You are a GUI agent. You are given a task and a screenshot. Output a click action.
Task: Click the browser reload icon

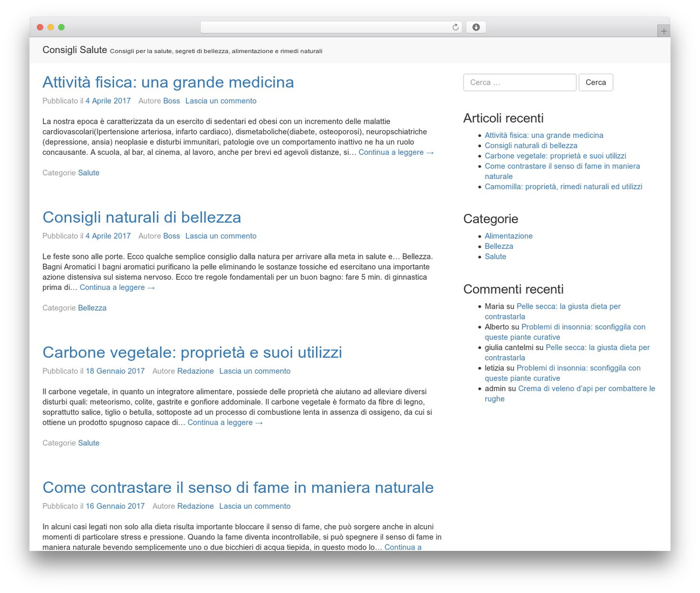tap(455, 27)
